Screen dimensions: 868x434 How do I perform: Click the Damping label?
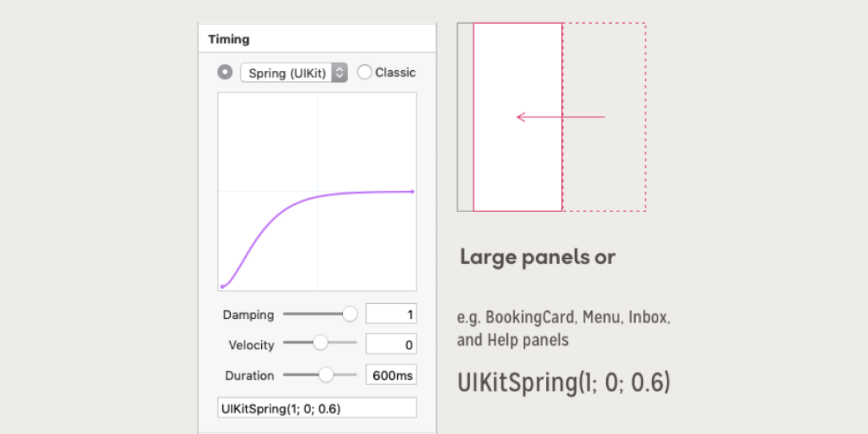click(248, 315)
